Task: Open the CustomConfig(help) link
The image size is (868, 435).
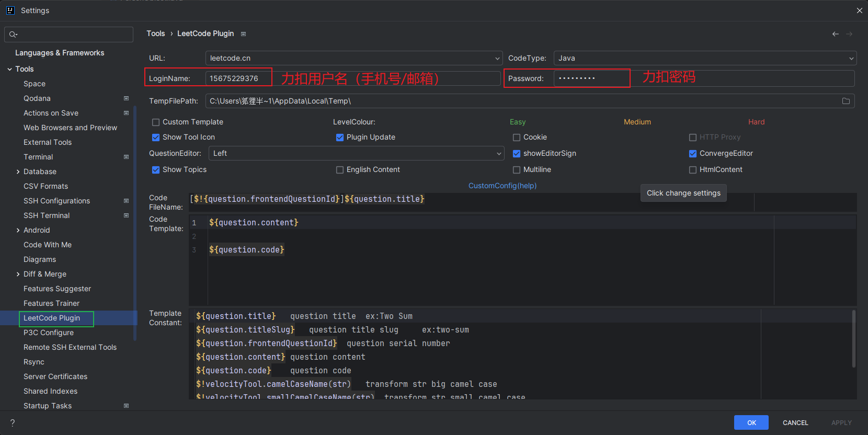Action: [x=502, y=186]
